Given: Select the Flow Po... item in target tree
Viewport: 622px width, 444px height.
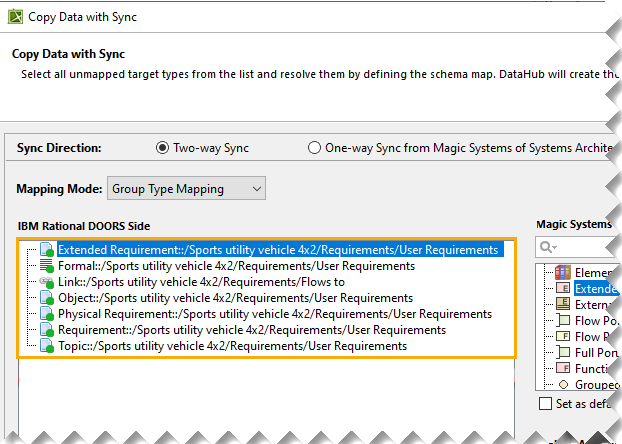Looking at the screenshot, I should pyautogui.click(x=596, y=321).
